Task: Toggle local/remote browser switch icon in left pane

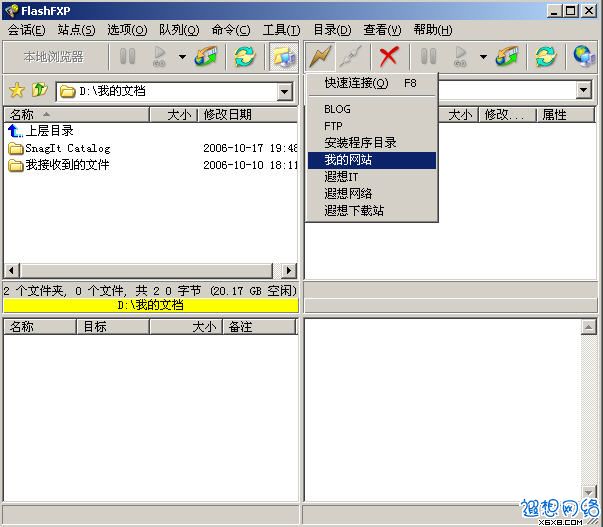Action: tap(283, 56)
